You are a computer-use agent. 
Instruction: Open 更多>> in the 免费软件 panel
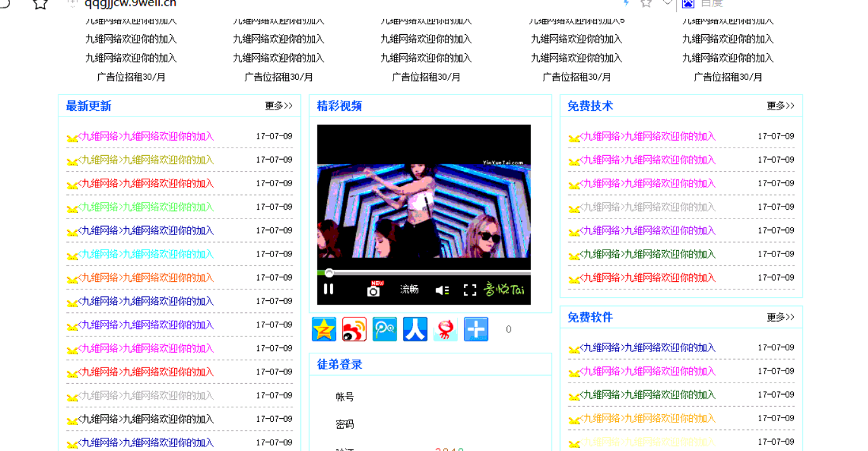point(781,317)
